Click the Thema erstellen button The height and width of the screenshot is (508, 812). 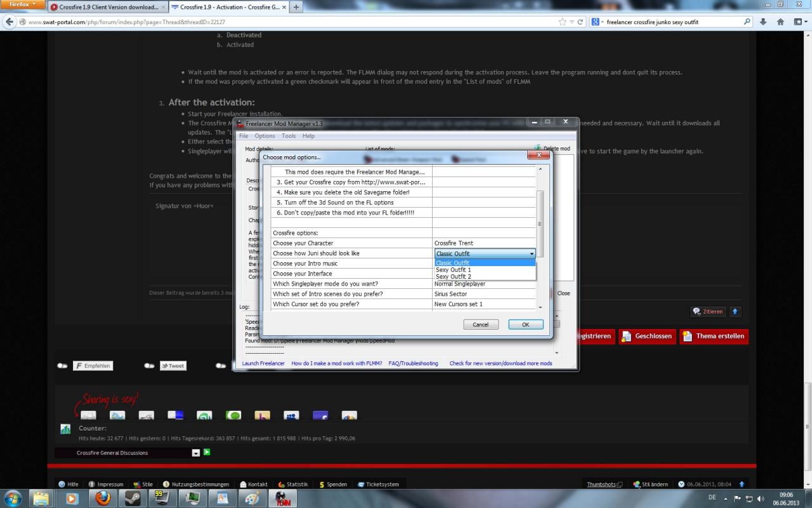(x=714, y=337)
